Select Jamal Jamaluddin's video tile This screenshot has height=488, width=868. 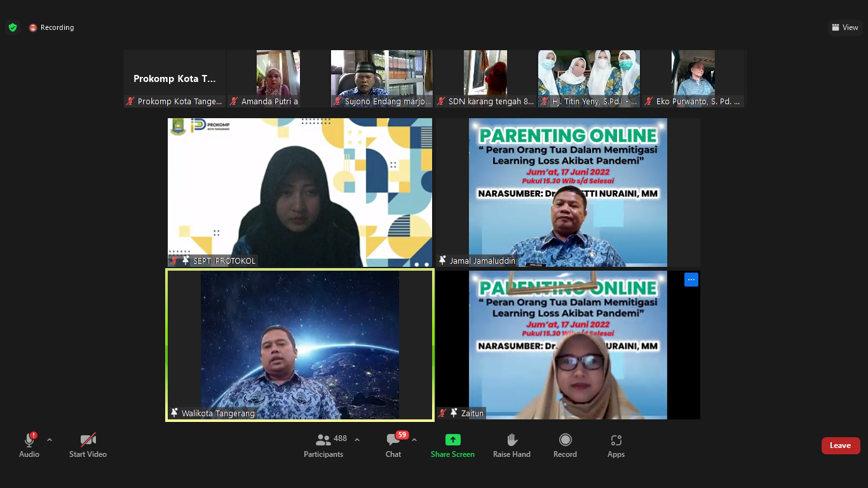(567, 192)
